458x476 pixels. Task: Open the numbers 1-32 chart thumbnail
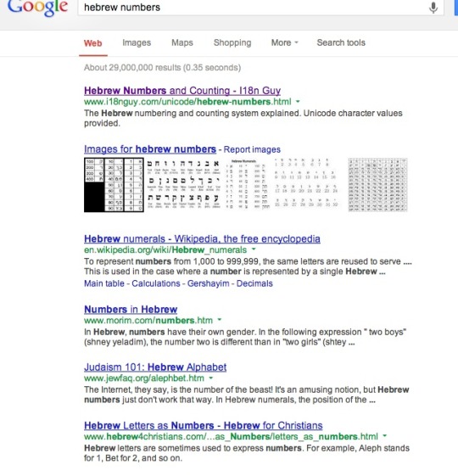coord(306,182)
